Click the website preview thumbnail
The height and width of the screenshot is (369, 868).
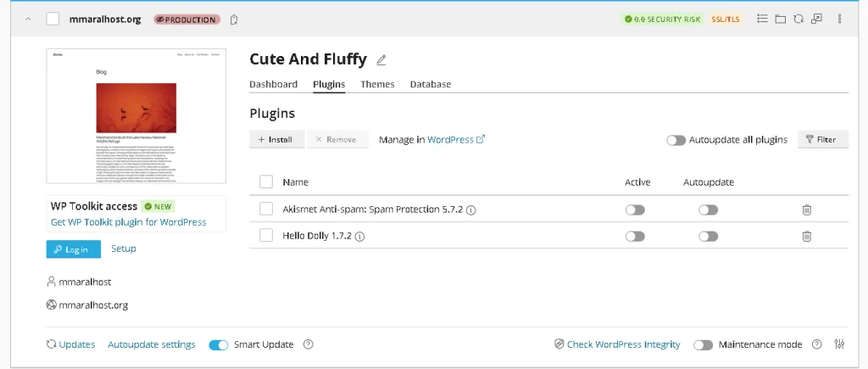pyautogui.click(x=136, y=116)
